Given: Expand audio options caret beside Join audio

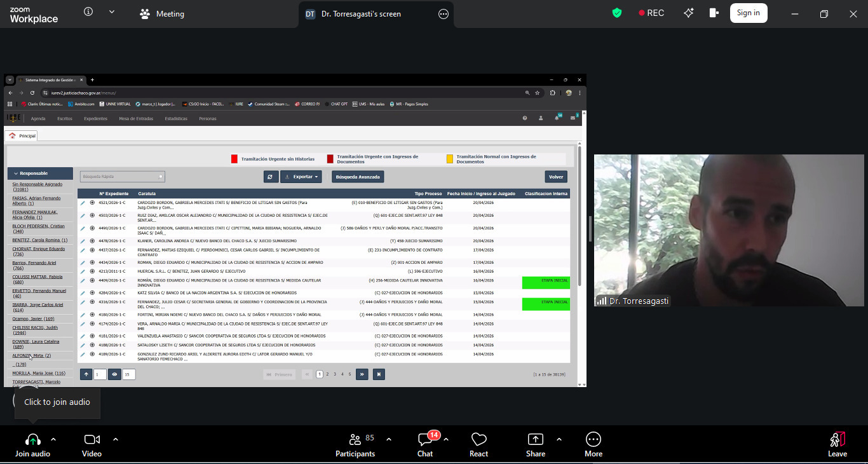Looking at the screenshot, I should (53, 439).
